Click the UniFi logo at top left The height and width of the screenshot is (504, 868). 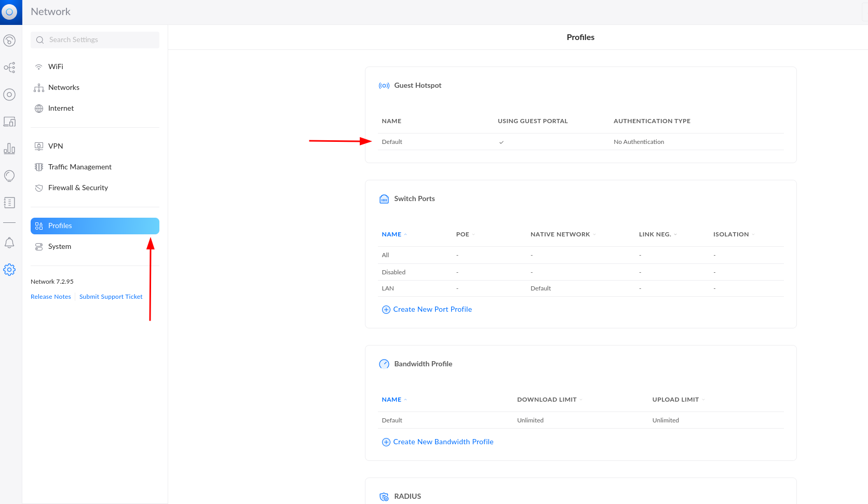9,12
